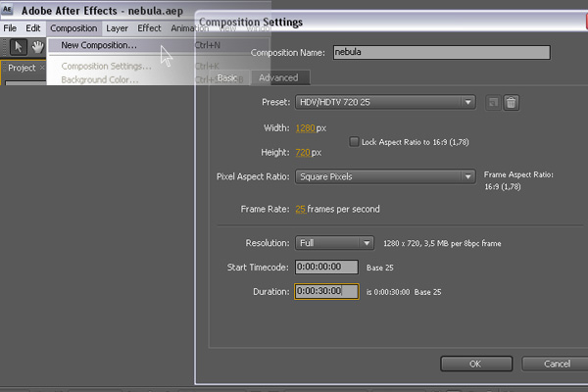Click the Cancel button
Viewport: 588px width, 392px height.
point(557,364)
